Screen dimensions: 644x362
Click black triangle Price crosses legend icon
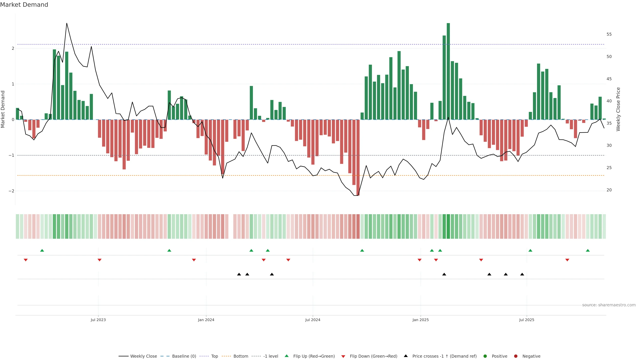(406, 356)
